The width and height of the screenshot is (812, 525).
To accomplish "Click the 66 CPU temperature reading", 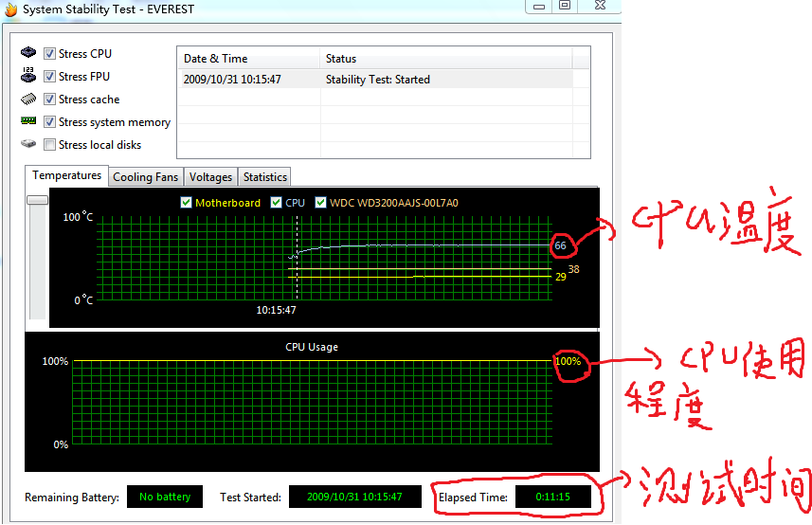I will (x=560, y=245).
